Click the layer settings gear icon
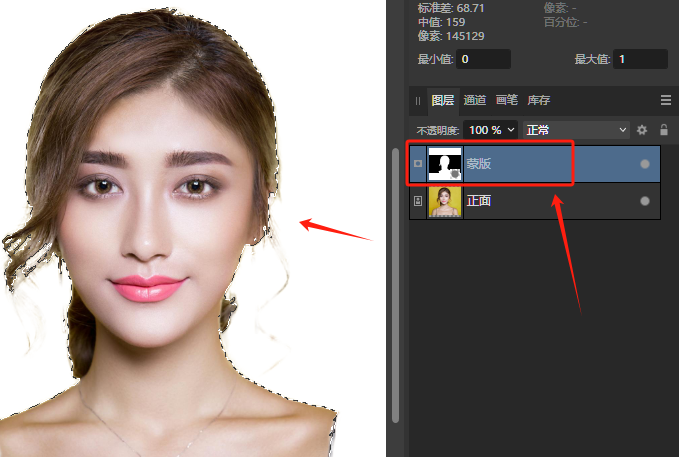 click(x=642, y=130)
